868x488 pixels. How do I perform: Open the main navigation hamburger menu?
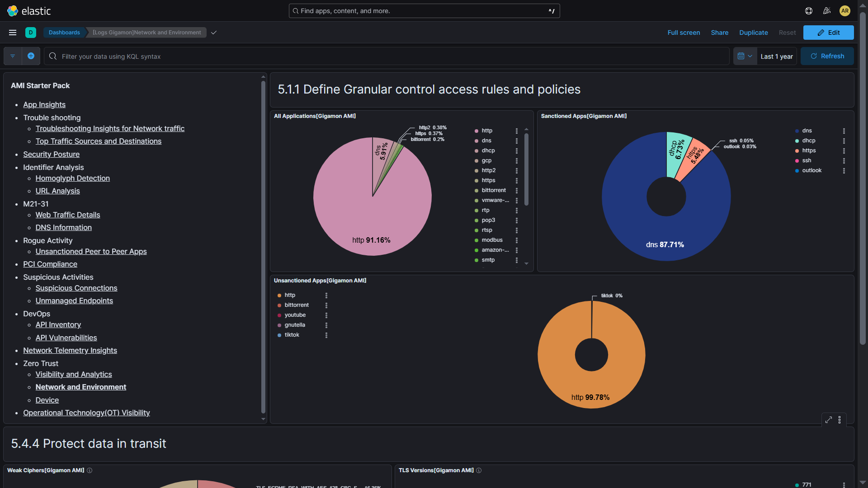[x=12, y=32]
